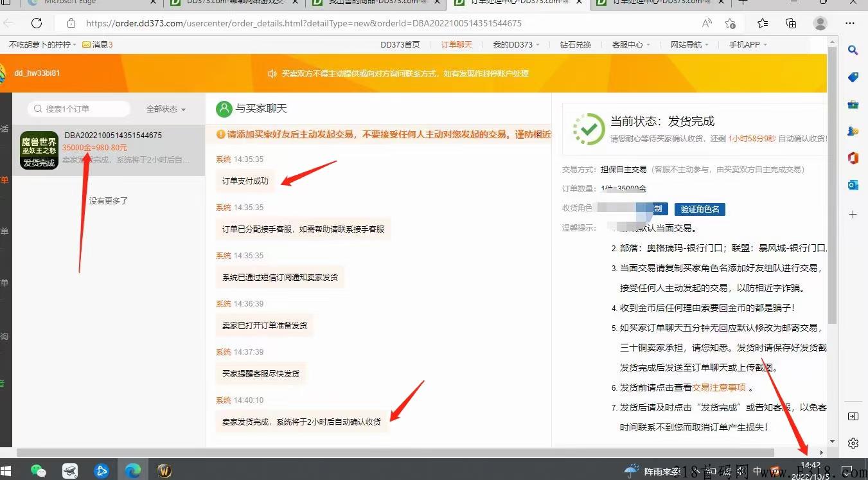
Task: Click the lock icon beside the URL
Action: [71, 23]
